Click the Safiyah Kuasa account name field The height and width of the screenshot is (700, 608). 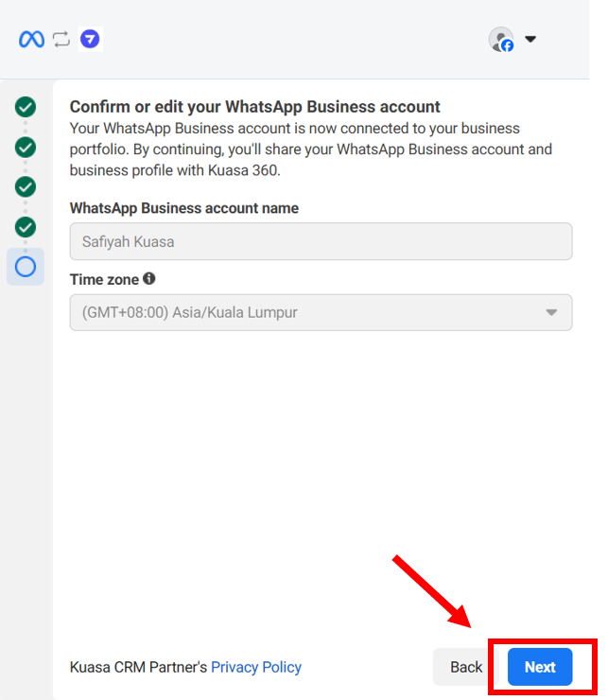321,241
